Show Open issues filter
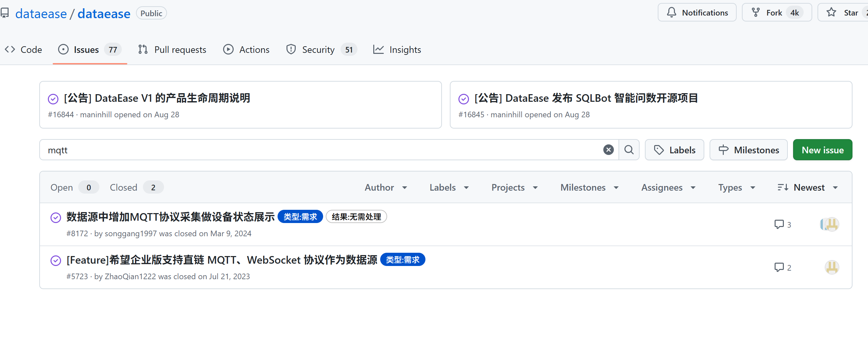This screenshot has height=338, width=868. [74, 187]
